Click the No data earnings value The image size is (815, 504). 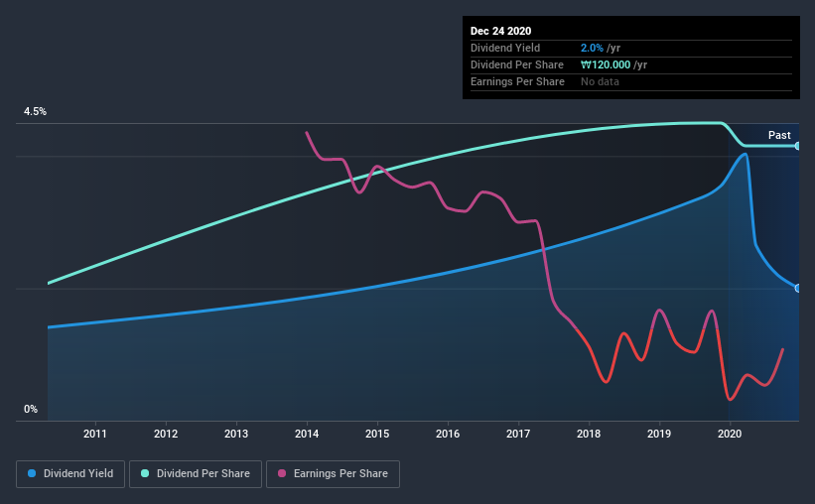point(600,81)
